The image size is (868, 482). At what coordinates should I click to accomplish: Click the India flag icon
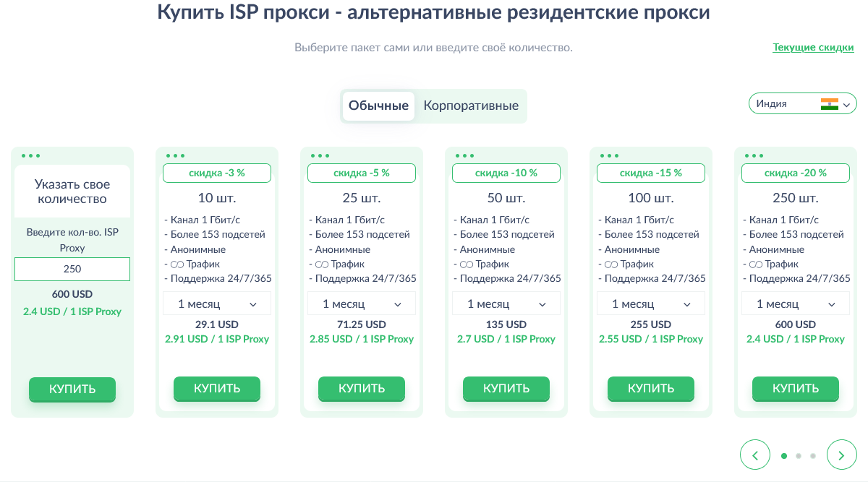coord(829,103)
